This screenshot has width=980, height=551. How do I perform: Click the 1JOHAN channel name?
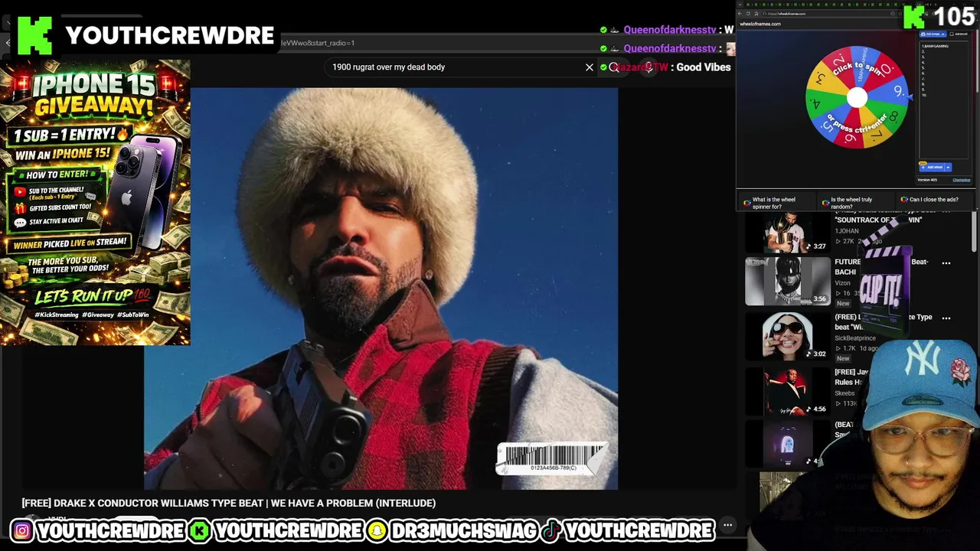(847, 231)
